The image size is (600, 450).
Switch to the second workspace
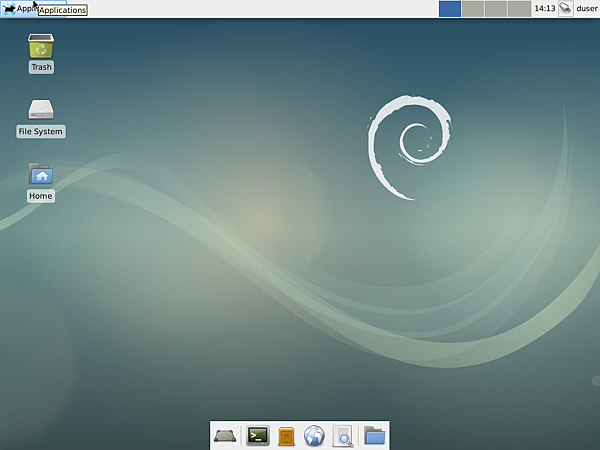(x=473, y=9)
